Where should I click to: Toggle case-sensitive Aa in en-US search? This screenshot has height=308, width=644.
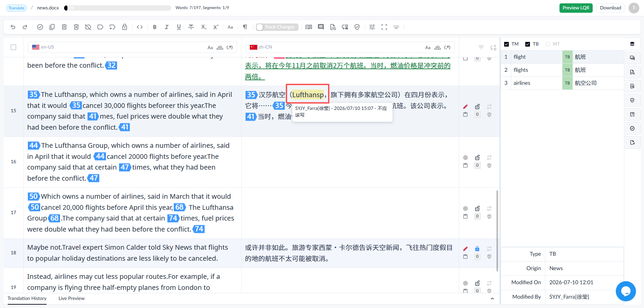tap(210, 48)
